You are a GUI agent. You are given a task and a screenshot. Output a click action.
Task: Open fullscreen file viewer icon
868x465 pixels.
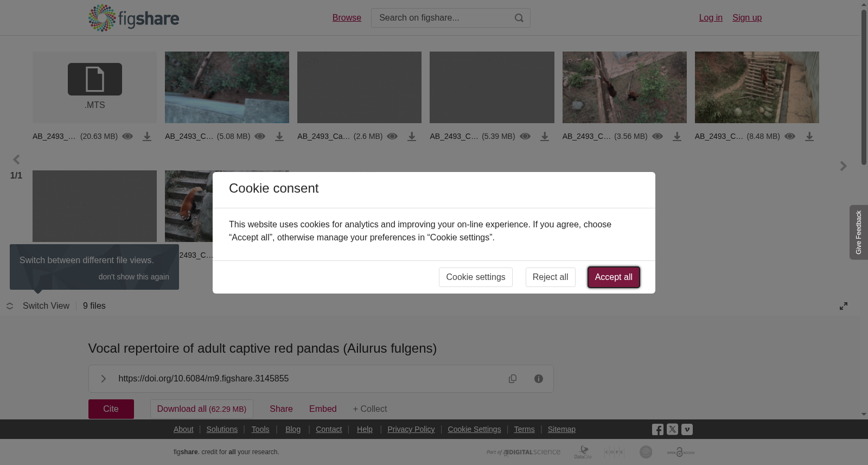(x=844, y=306)
